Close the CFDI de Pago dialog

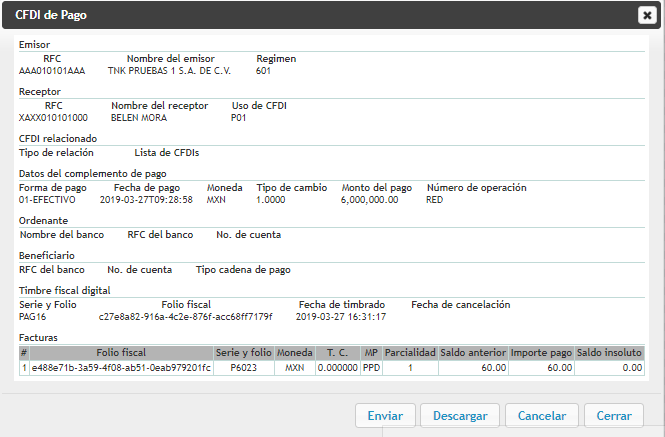pyautogui.click(x=646, y=14)
